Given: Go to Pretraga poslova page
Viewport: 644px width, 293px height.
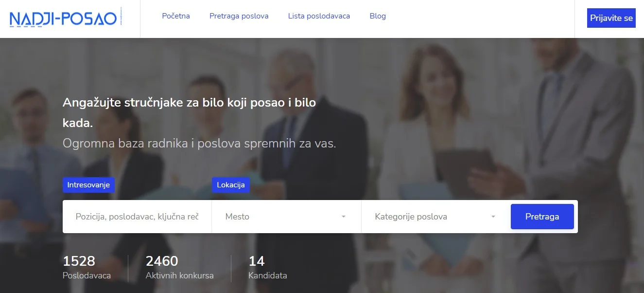Looking at the screenshot, I should coord(239,16).
